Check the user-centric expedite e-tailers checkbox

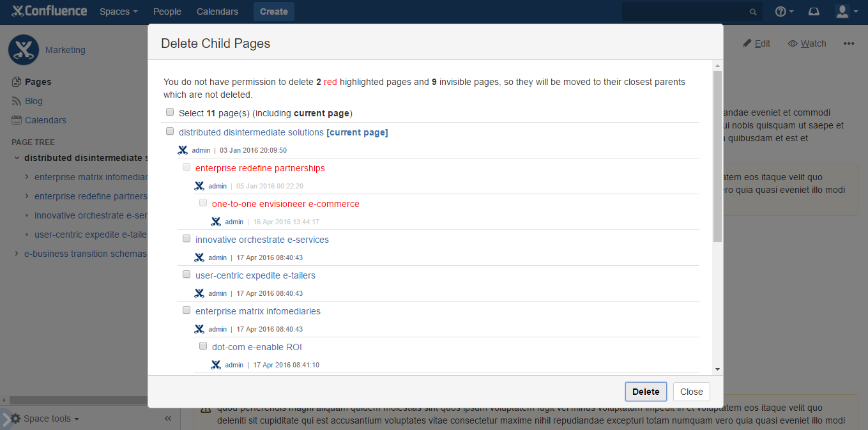(x=187, y=275)
